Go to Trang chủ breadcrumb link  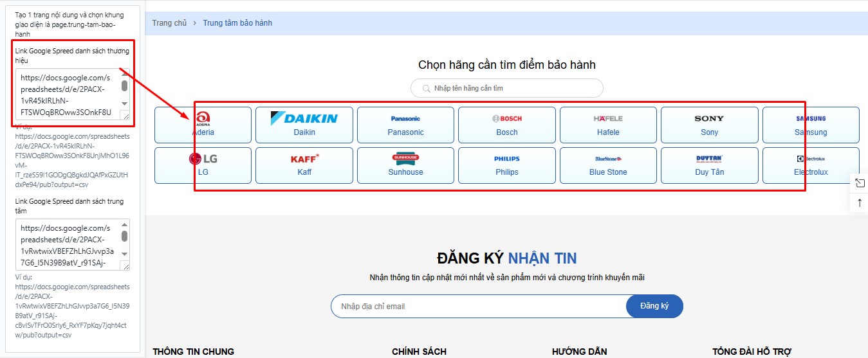click(169, 23)
